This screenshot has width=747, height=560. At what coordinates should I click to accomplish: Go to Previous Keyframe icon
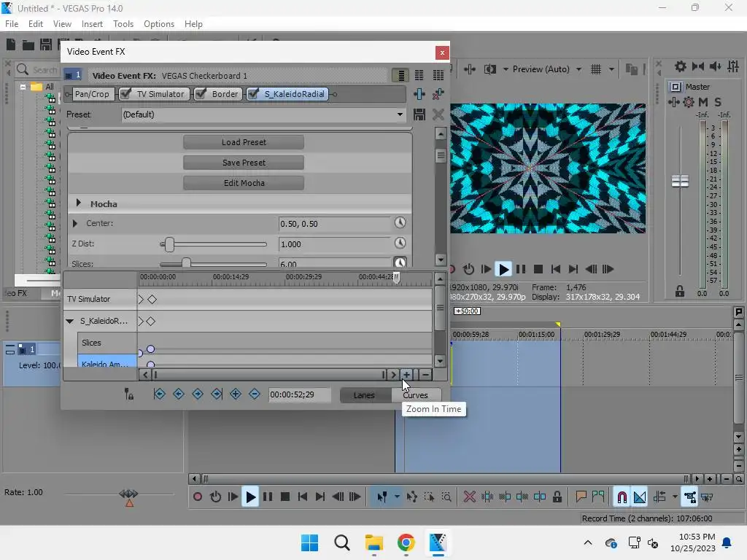179,394
